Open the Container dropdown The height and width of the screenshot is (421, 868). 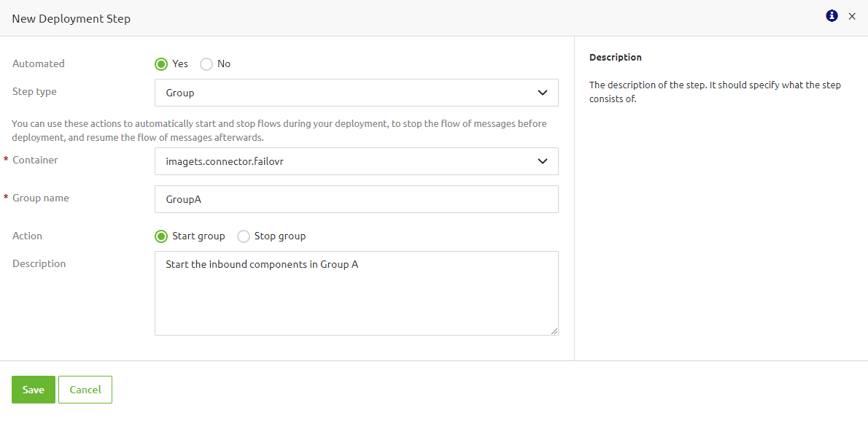[x=356, y=161]
